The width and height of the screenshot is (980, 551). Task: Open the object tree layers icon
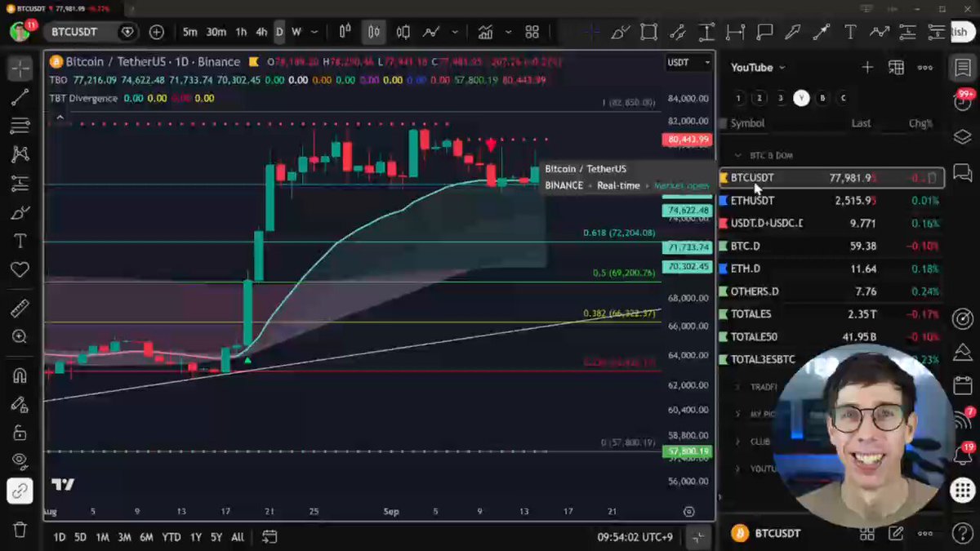[962, 136]
